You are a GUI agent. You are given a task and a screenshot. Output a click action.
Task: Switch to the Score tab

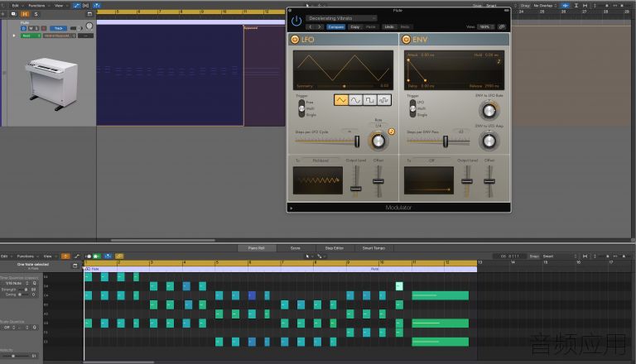[296, 248]
